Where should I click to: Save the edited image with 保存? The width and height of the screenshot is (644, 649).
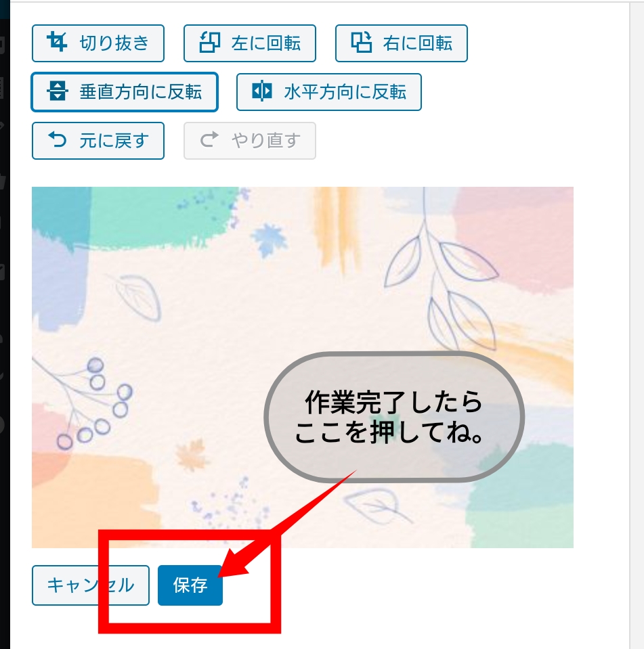pos(190,585)
